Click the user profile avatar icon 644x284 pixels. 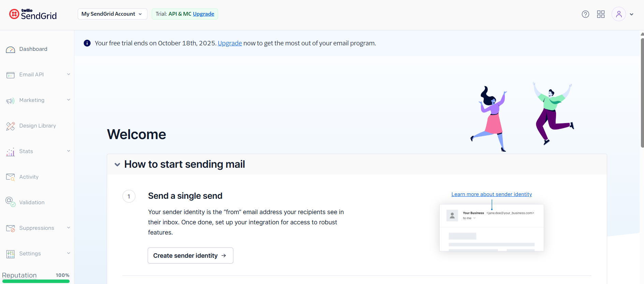click(619, 14)
